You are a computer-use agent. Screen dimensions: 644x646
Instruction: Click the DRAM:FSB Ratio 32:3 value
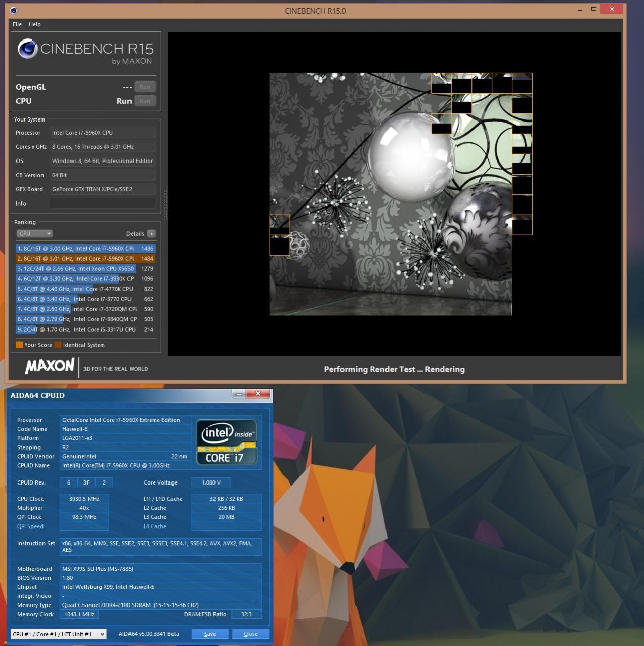[246, 615]
